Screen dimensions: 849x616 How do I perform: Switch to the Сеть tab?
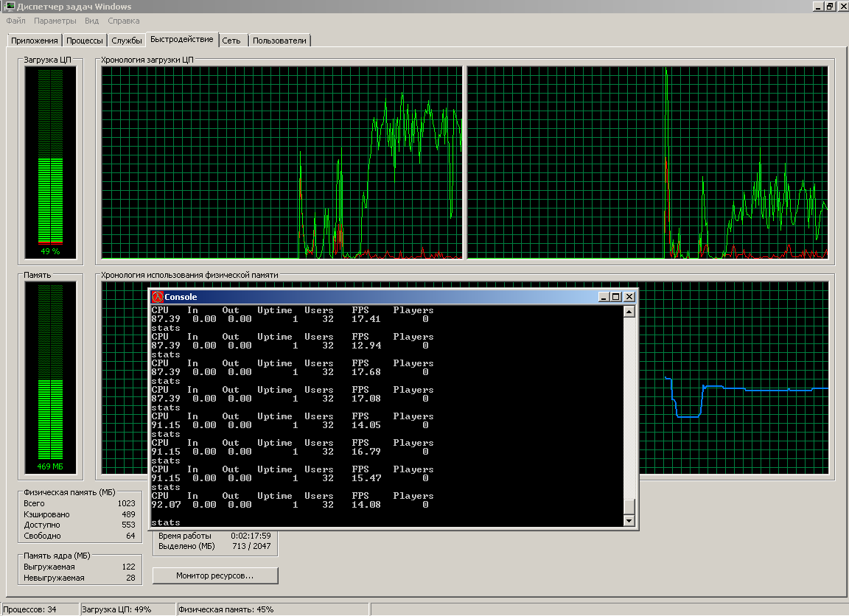click(x=231, y=41)
